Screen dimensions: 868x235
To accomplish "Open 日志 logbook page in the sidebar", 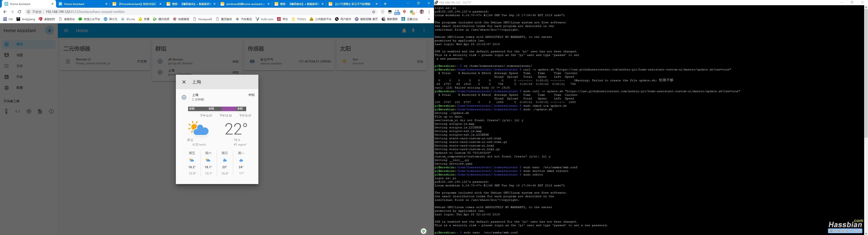I will pos(29,66).
